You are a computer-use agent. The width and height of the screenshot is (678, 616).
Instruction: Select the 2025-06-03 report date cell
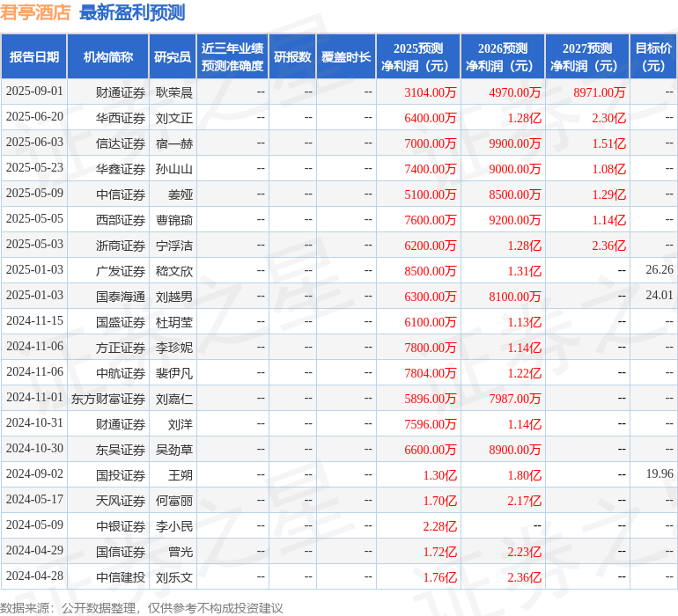(34, 143)
